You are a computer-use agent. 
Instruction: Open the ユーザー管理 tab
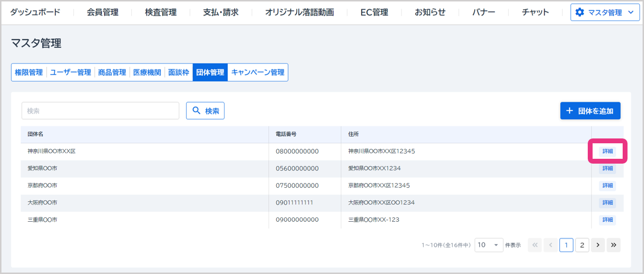[x=71, y=73]
